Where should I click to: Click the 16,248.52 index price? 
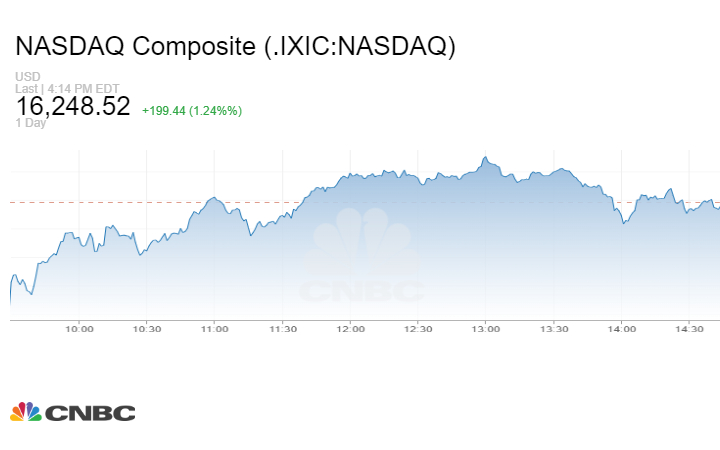pyautogui.click(x=73, y=106)
